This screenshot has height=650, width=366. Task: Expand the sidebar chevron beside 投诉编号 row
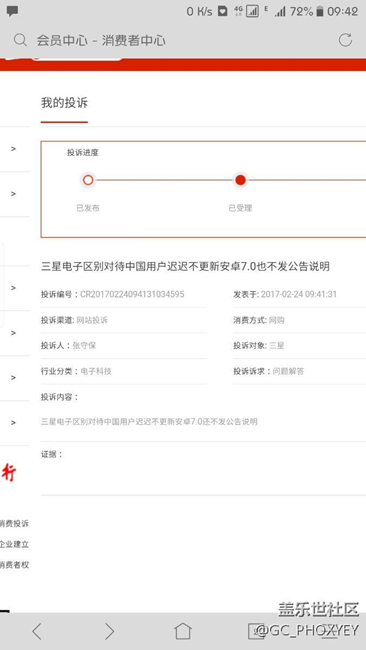click(x=14, y=288)
